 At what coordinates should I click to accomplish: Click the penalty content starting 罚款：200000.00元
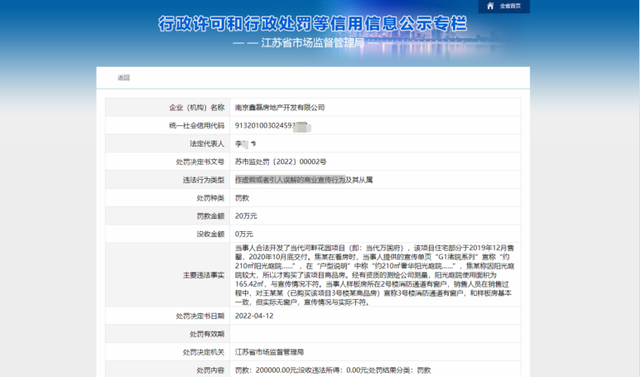pyautogui.click(x=333, y=370)
